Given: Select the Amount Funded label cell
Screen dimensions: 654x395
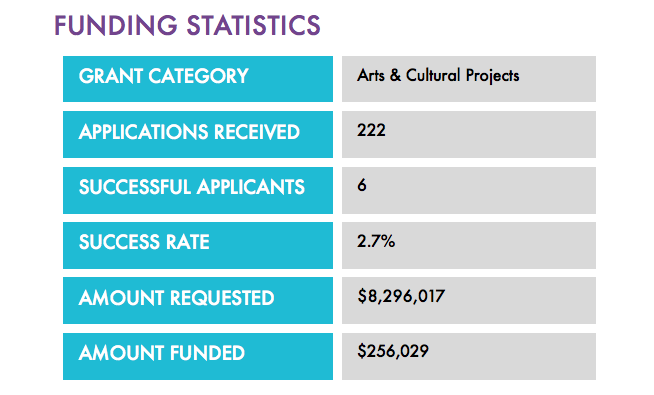Looking at the screenshot, I should point(198,356).
